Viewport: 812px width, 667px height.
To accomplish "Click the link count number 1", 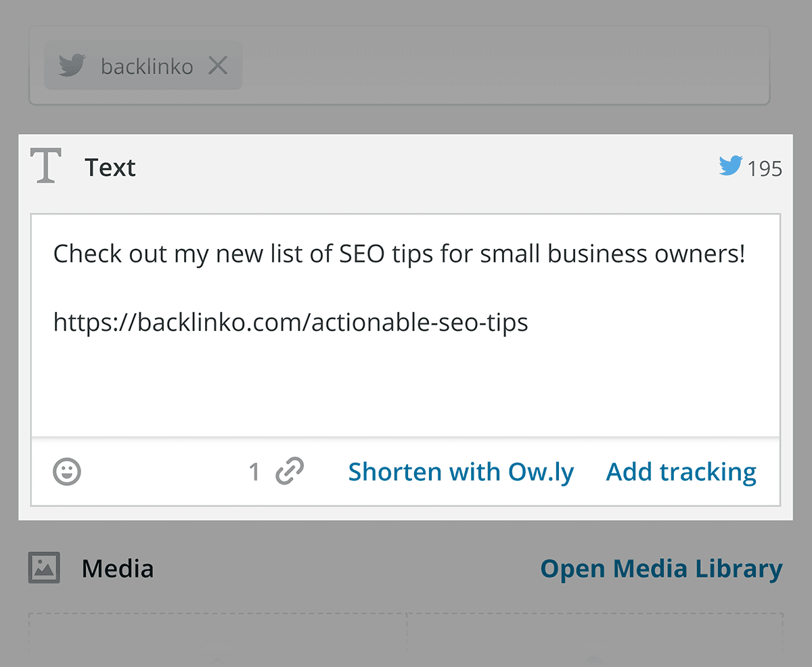I will (x=254, y=471).
